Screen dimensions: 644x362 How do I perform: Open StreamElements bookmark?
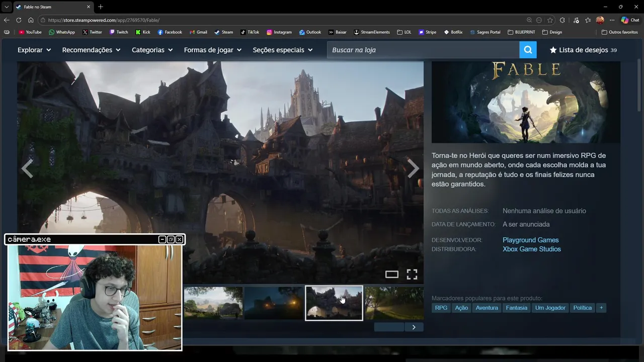pos(372,32)
